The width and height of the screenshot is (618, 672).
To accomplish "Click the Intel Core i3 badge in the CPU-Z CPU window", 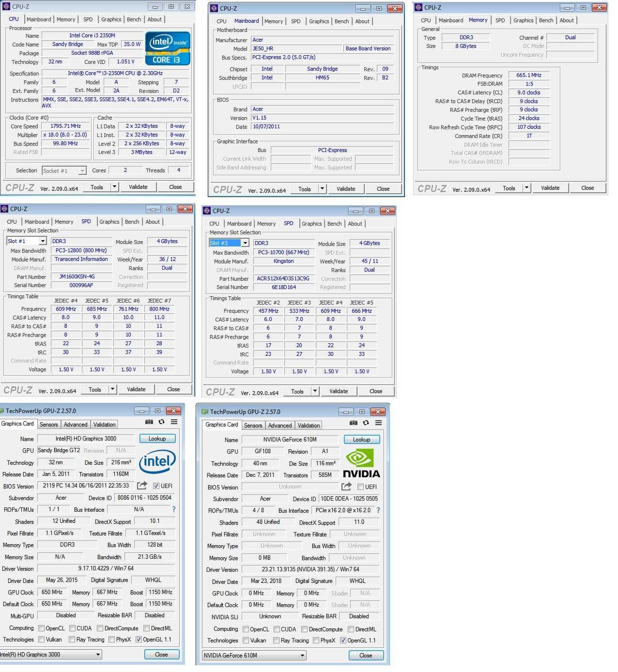I will 168,48.
